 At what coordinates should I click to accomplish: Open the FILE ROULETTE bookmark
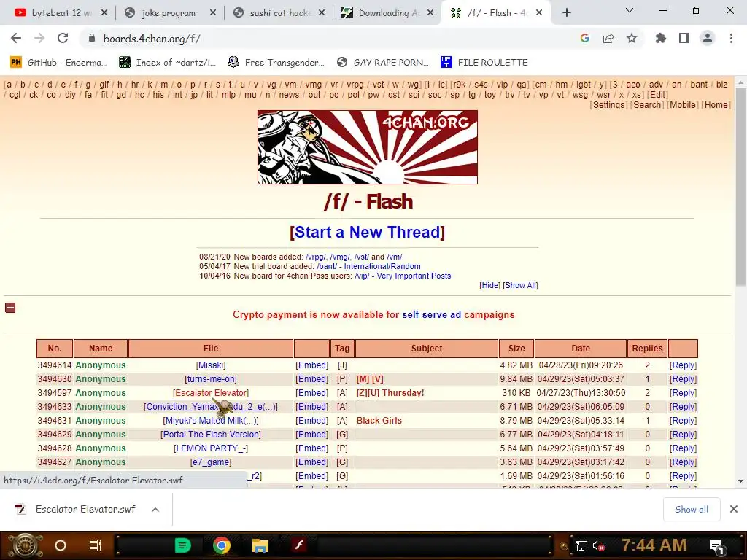pos(484,63)
